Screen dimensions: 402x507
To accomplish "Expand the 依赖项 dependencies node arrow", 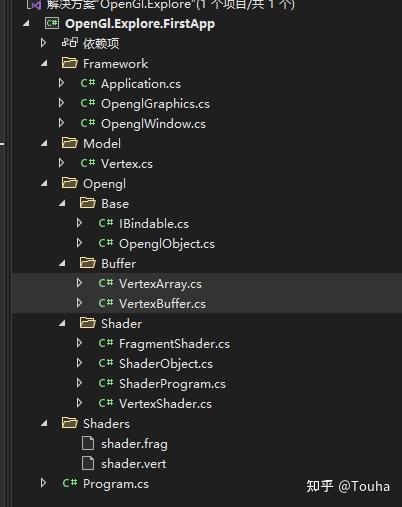I will (43, 43).
